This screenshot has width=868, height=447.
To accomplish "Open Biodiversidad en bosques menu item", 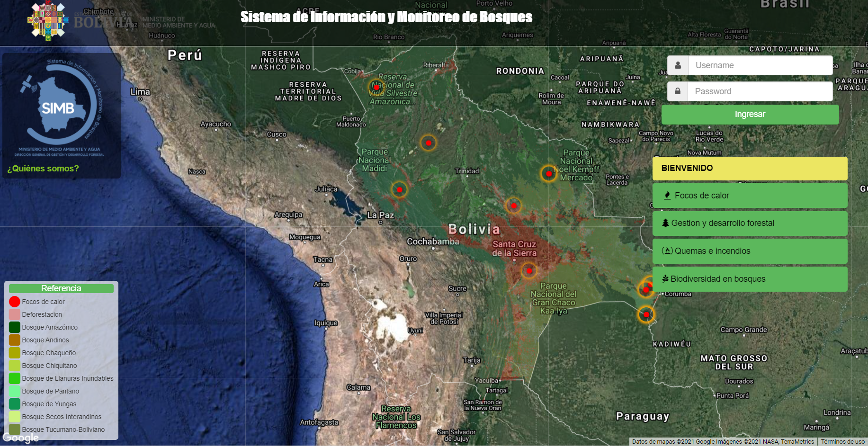I will (x=750, y=279).
